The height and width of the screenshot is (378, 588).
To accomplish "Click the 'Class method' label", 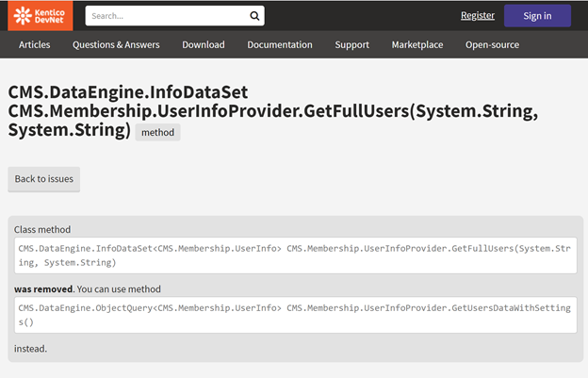I will tap(42, 229).
